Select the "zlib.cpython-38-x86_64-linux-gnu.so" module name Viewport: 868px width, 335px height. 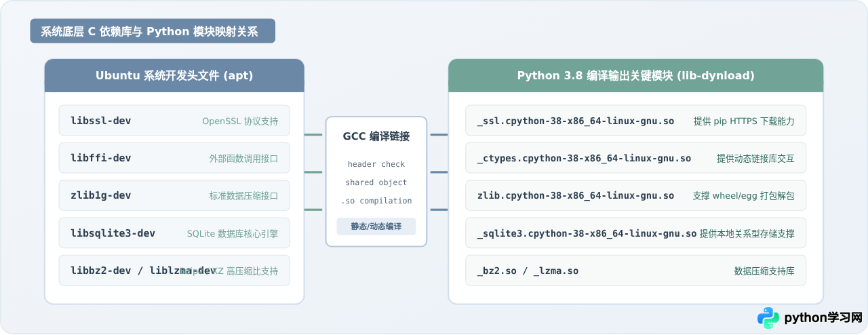click(x=576, y=195)
